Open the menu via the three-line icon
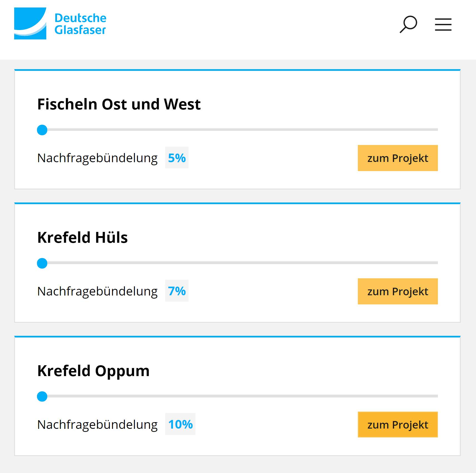Viewport: 476px width, 473px height. [x=443, y=24]
